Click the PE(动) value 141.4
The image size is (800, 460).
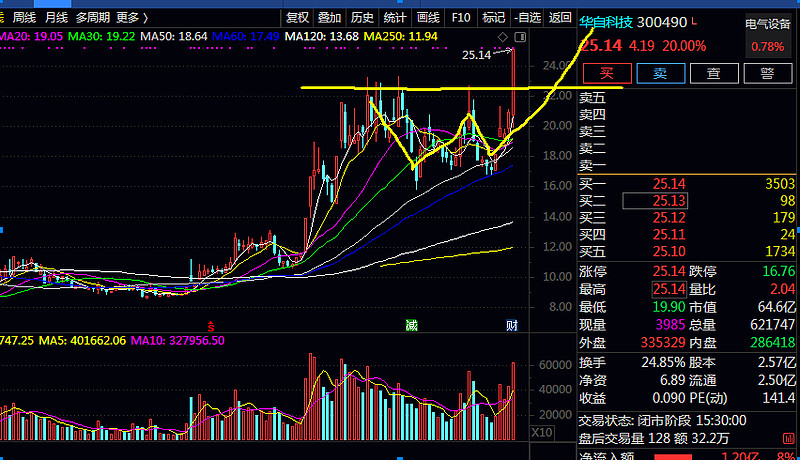coord(779,398)
